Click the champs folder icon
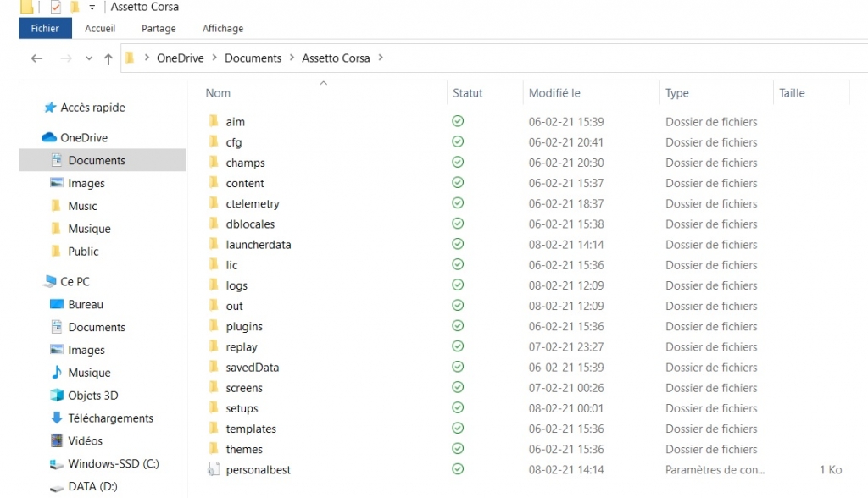This screenshot has width=868, height=498. [214, 162]
